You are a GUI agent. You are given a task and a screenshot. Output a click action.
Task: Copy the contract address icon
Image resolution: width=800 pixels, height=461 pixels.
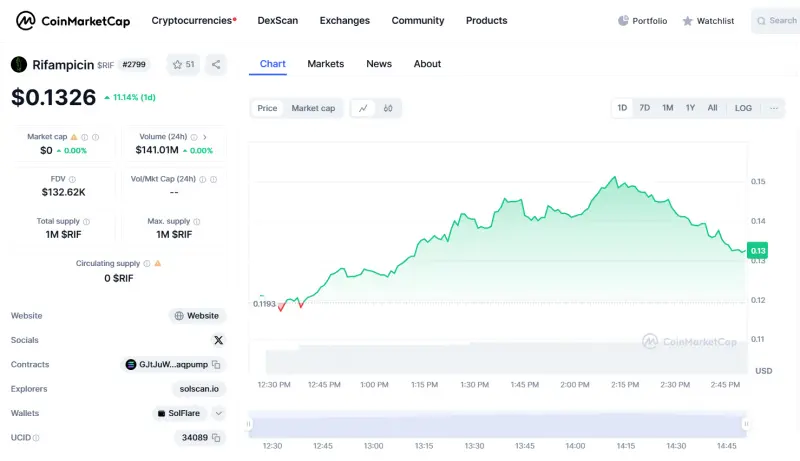click(x=216, y=365)
